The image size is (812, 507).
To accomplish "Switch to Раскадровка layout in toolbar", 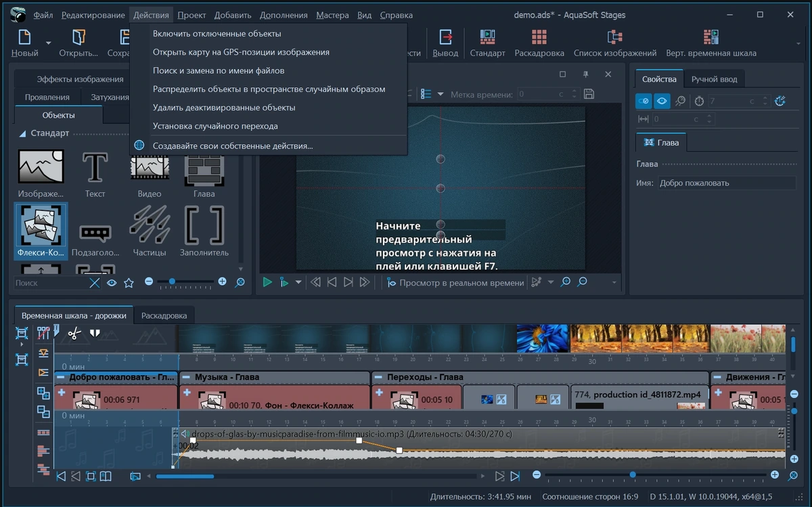I will coord(539,43).
